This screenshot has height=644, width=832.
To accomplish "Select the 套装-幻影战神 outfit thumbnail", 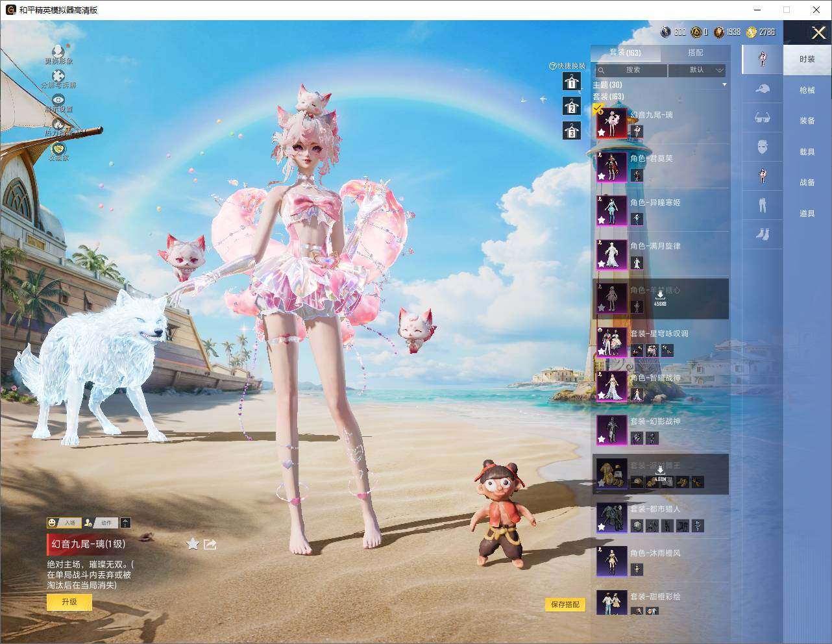I will pos(611,430).
